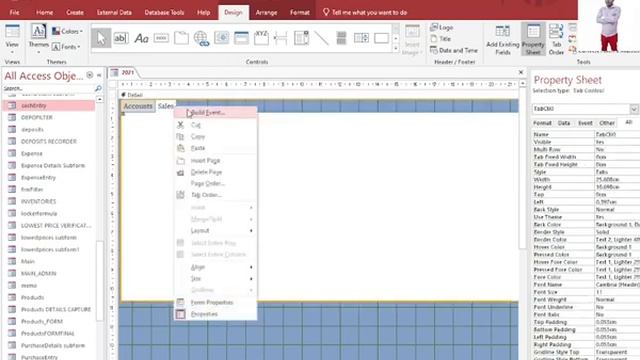This screenshot has height=360, width=640.
Task: Choose Page Order in context menu
Action: [x=216, y=183]
